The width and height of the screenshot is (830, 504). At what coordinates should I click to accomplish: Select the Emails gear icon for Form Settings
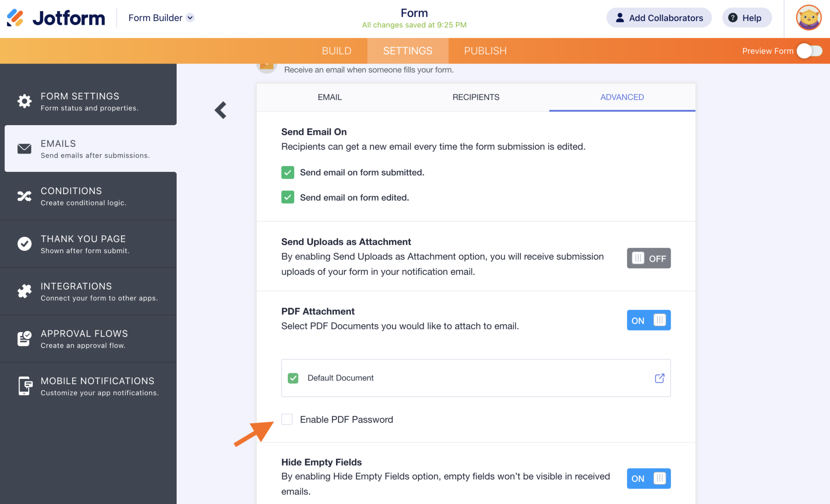click(24, 101)
